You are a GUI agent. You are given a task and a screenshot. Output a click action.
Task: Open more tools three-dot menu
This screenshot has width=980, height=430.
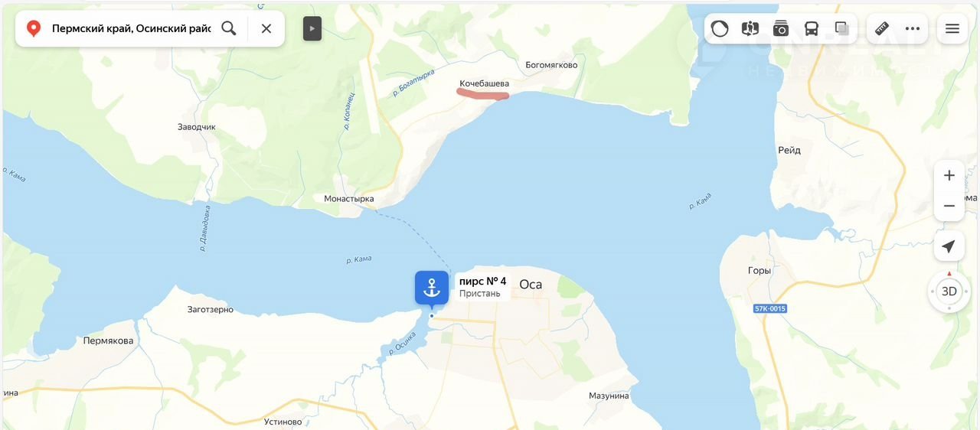coord(913,28)
